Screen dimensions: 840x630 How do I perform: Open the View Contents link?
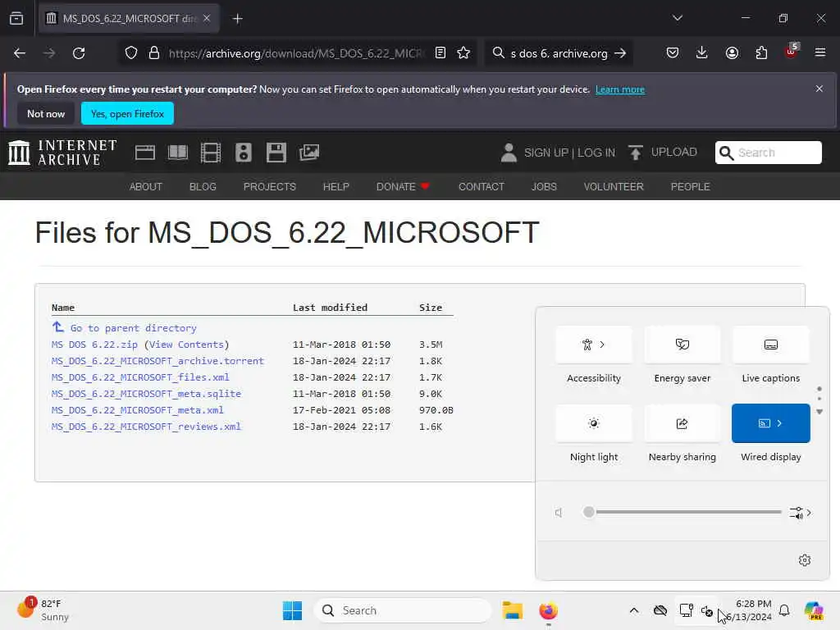tap(186, 345)
